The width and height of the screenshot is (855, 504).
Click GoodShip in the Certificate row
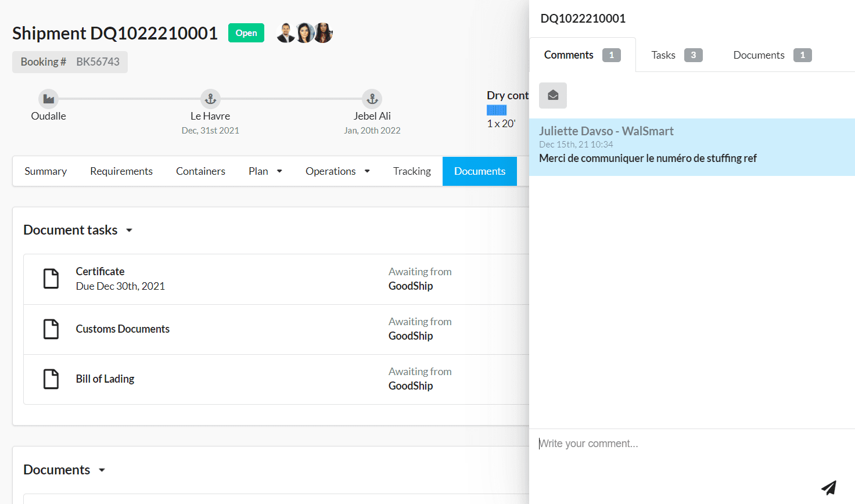[411, 286]
